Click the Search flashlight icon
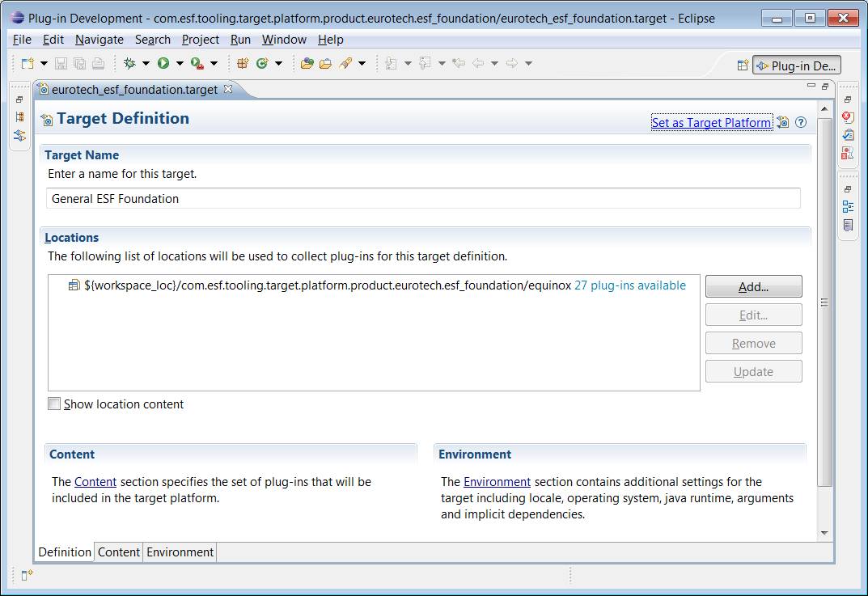Image resolution: width=868 pixels, height=596 pixels. 345,63
